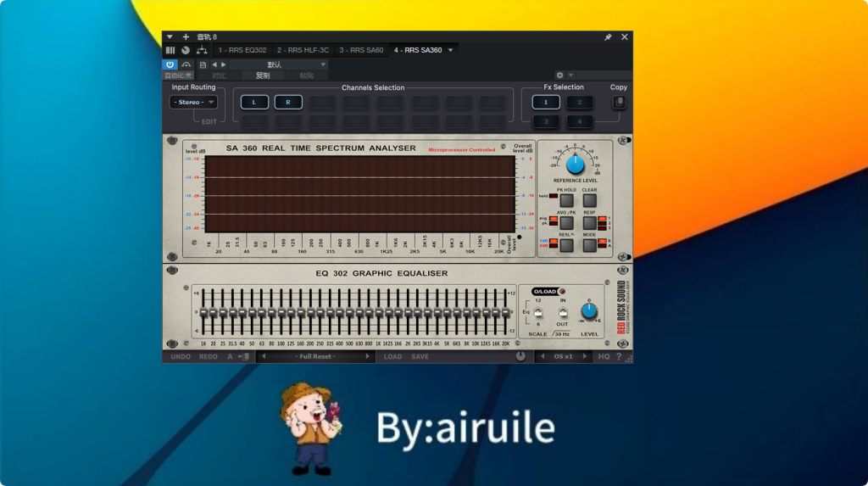Viewport: 868px width, 486px height.
Task: Open the 默认 preset dropdown
Action: (x=278, y=64)
